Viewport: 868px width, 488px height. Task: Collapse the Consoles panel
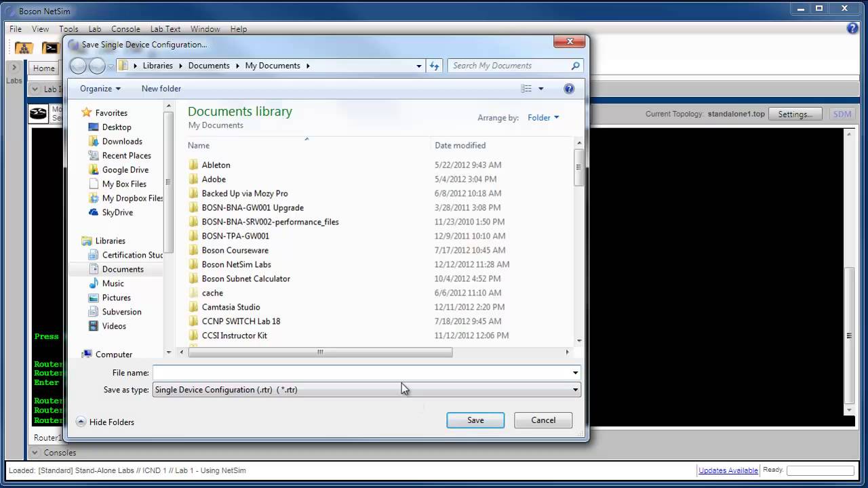[35, 452]
